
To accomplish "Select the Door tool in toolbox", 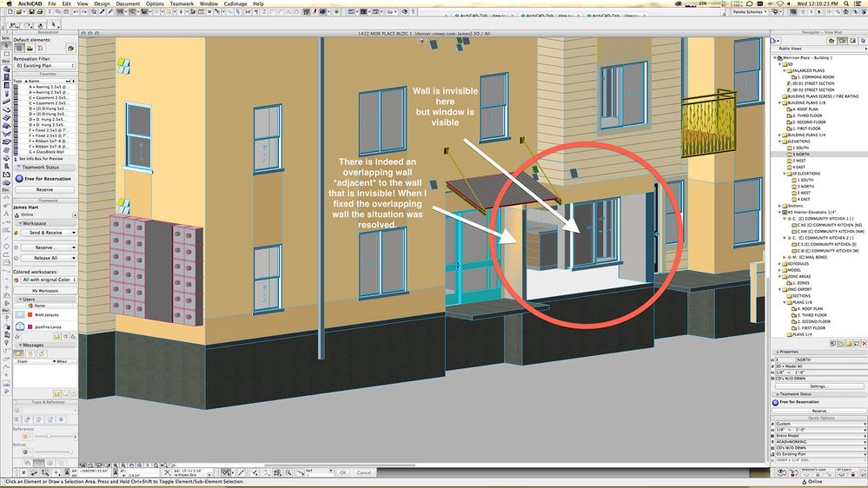I will pyautogui.click(x=6, y=77).
